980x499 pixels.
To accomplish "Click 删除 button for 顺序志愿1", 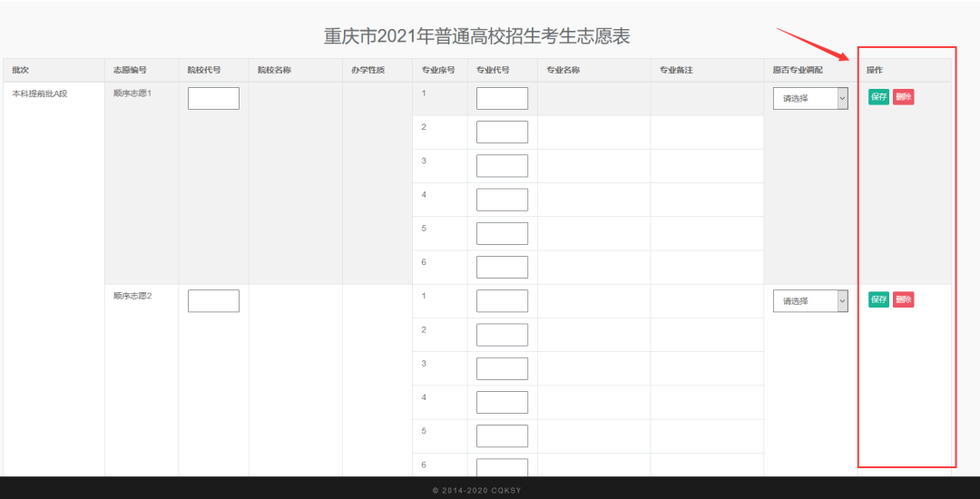I will [903, 97].
